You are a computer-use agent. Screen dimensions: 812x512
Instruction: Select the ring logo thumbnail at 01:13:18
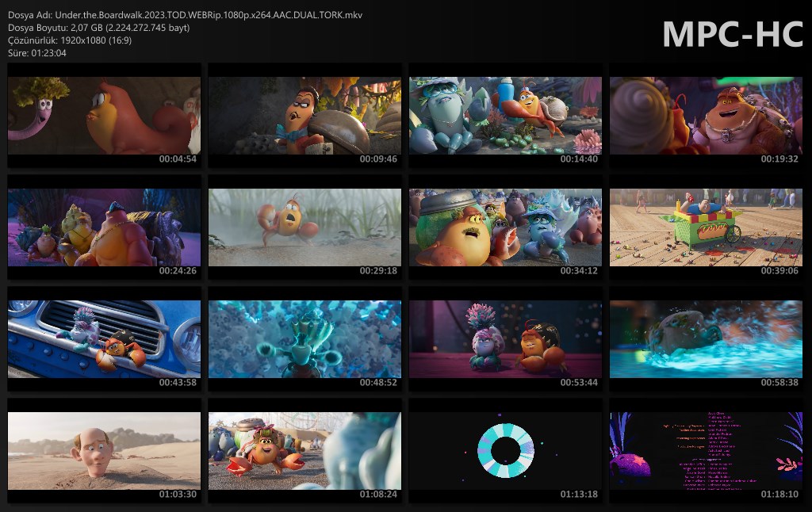pos(505,451)
